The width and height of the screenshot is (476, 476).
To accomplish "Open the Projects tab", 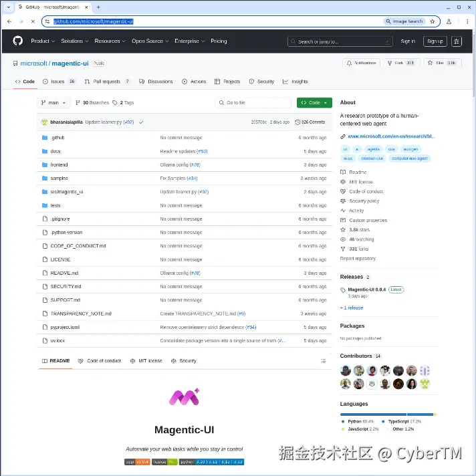I will 227,82.
